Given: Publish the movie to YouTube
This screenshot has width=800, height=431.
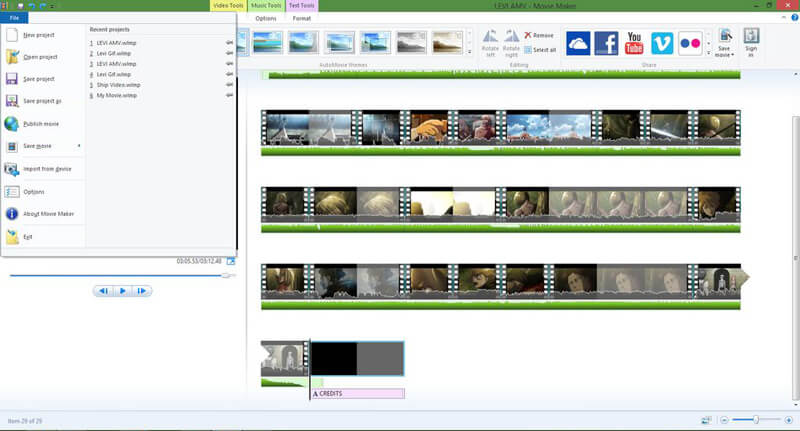Looking at the screenshot, I should pyautogui.click(x=634, y=43).
